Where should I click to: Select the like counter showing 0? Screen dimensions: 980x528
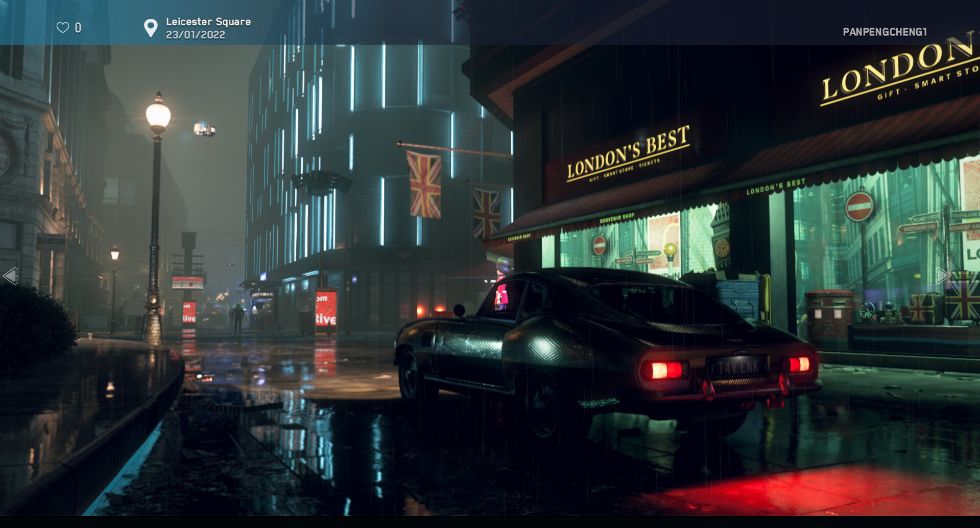pyautogui.click(x=77, y=28)
